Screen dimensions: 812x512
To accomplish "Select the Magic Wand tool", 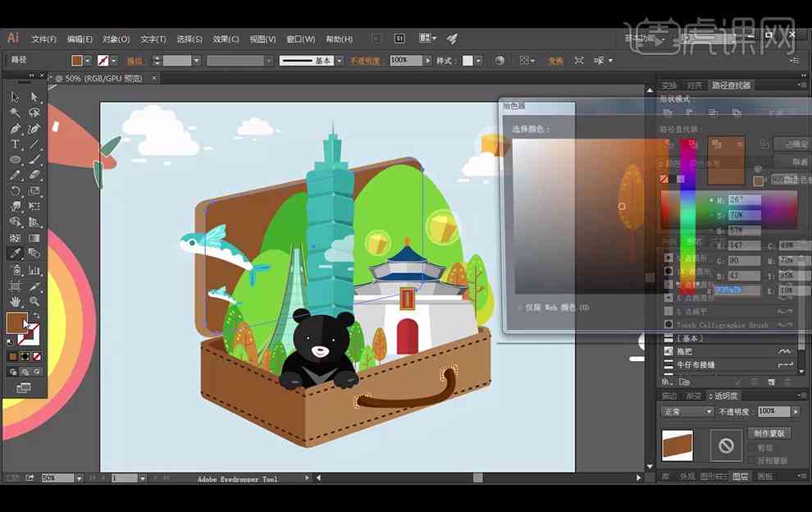I will pos(15,112).
